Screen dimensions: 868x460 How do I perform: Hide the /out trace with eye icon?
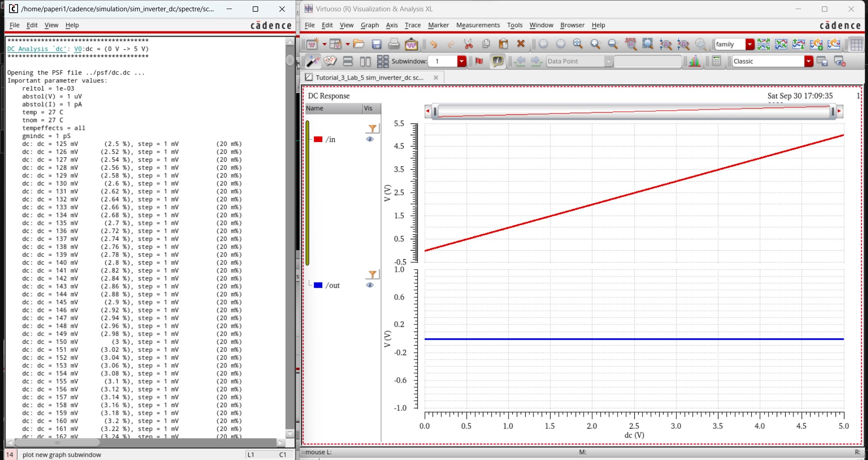[x=370, y=285]
